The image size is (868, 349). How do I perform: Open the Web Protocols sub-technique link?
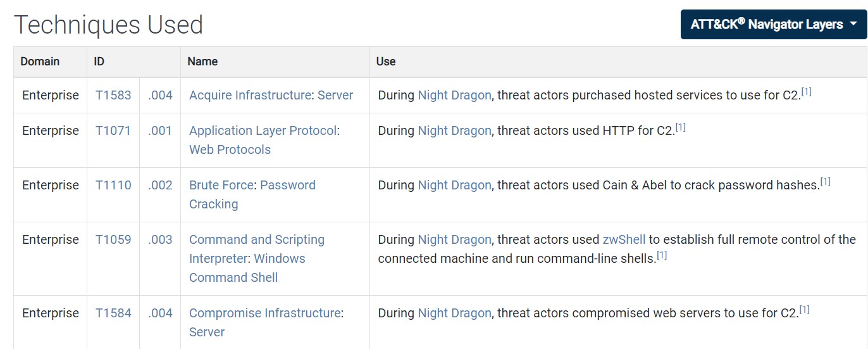[x=230, y=149]
